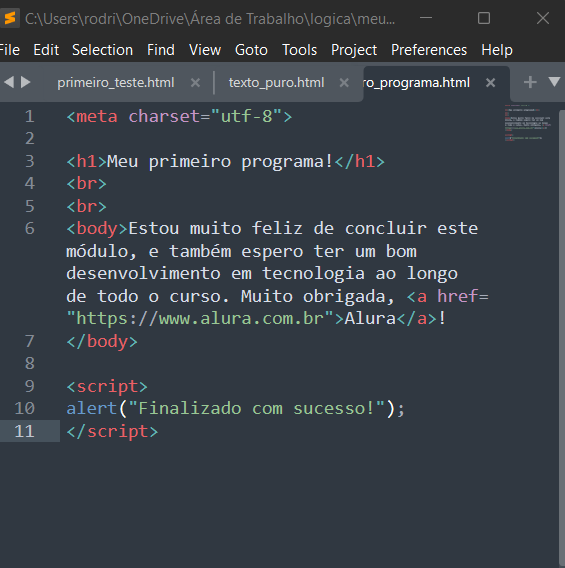
Task: Open the Find menu
Action: (x=161, y=50)
